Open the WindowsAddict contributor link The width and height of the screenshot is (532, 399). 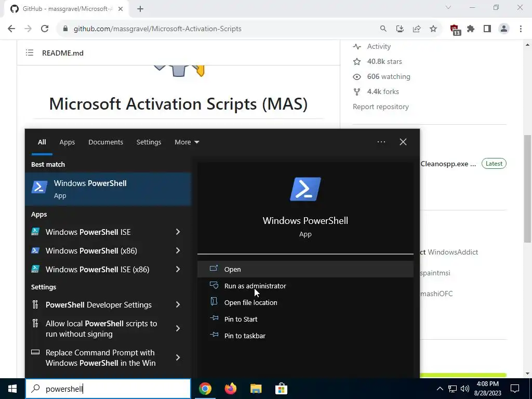point(453,252)
